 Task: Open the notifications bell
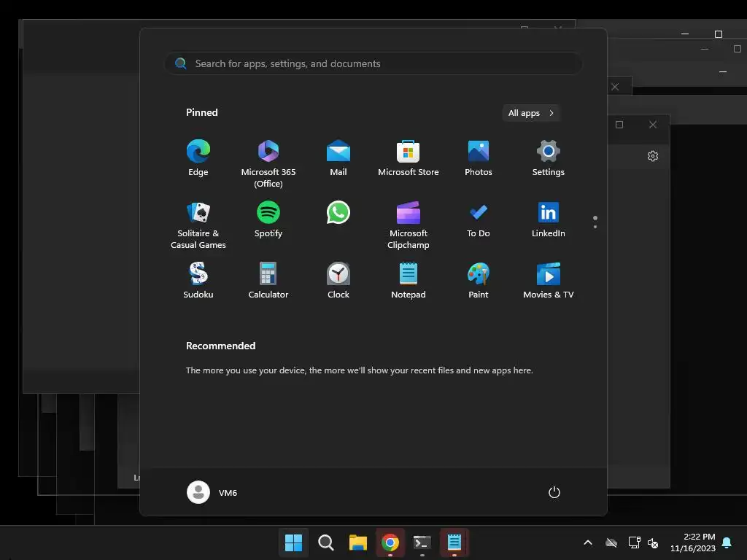(727, 542)
